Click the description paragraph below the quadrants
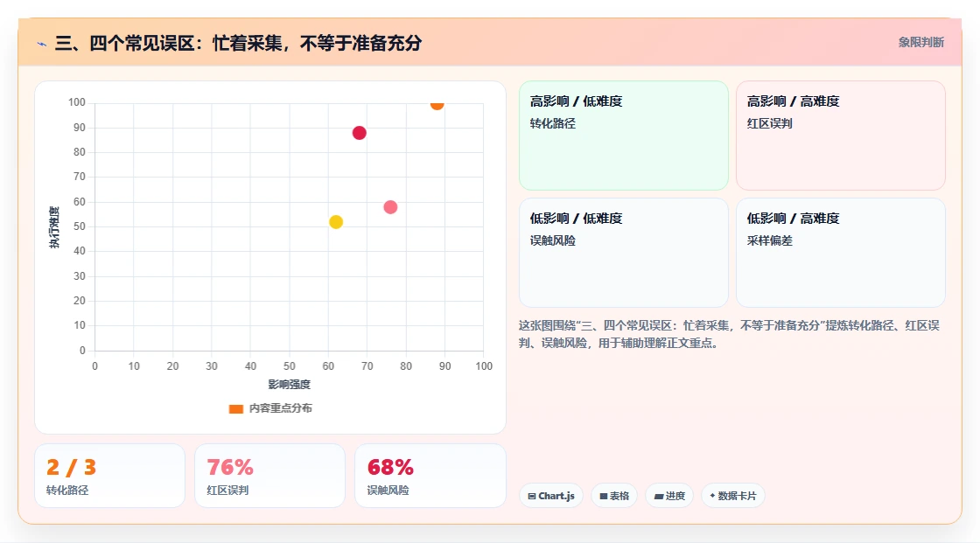This screenshot has width=980, height=543. tap(729, 334)
